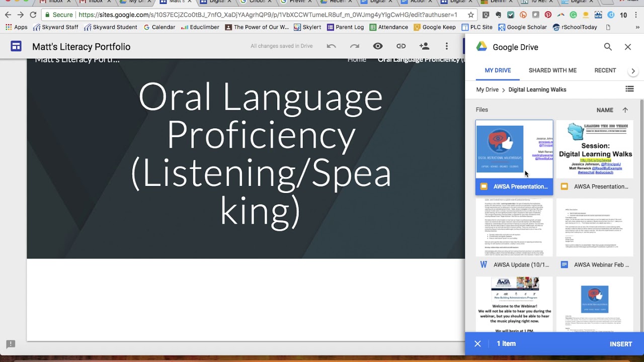Viewport: 644px width, 362px height.
Task: Reverse sort order with the Name arrow
Action: pos(625,110)
